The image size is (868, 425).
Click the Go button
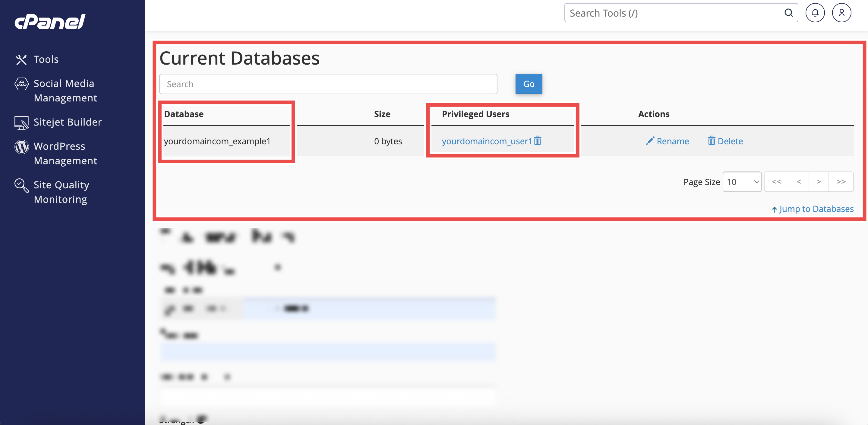click(x=529, y=84)
